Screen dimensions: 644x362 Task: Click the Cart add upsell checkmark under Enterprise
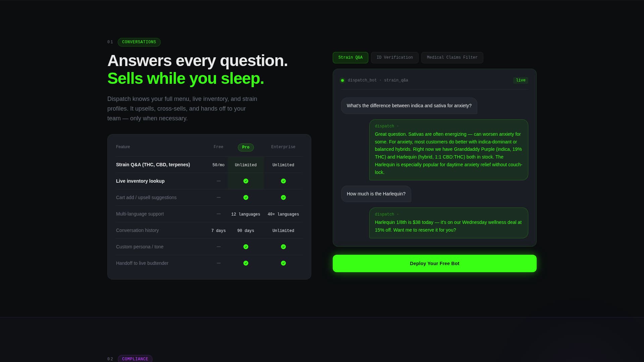tap(283, 197)
